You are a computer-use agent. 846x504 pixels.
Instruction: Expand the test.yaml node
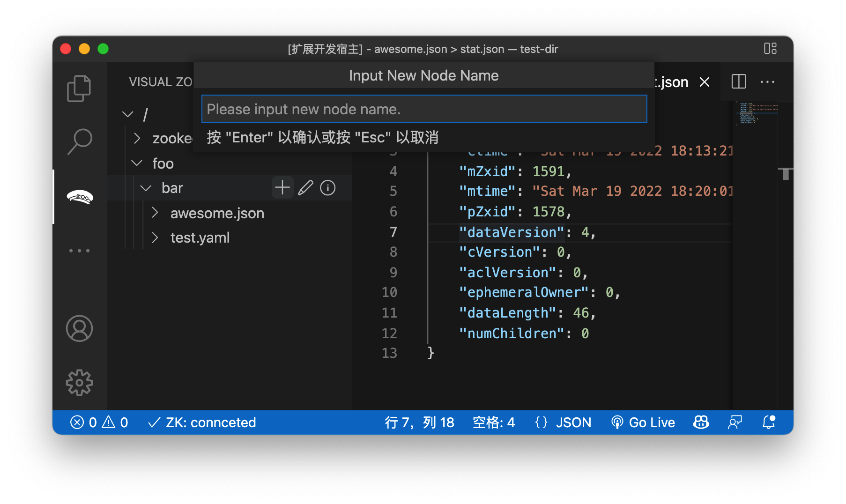tap(155, 237)
